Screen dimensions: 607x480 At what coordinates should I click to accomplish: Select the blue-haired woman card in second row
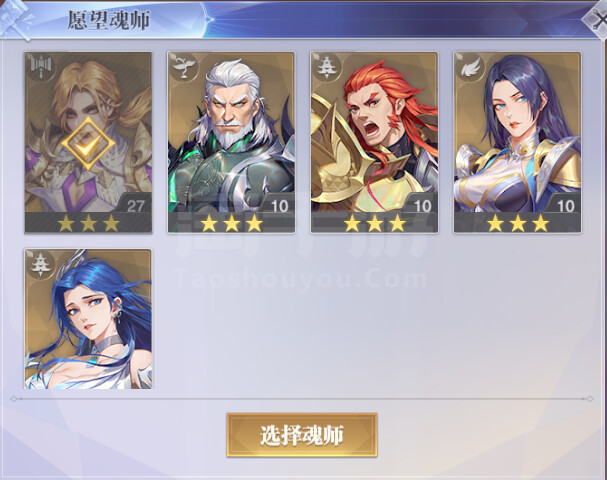88,319
